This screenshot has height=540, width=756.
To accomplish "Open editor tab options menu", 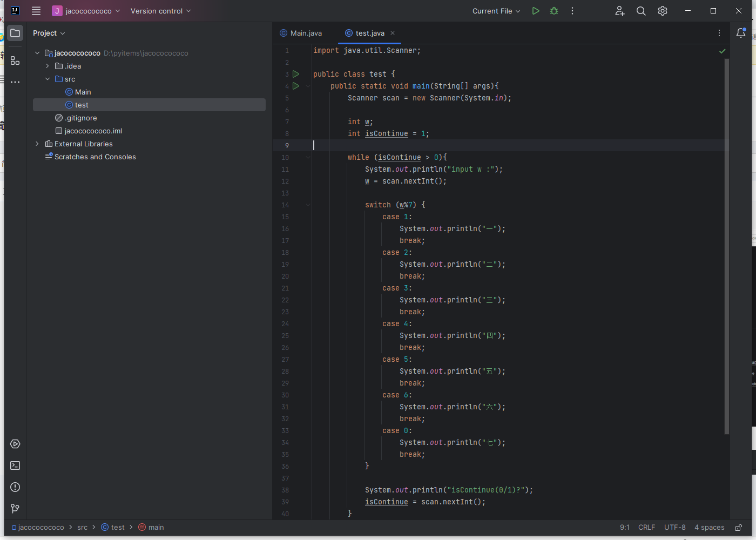I will (x=719, y=33).
